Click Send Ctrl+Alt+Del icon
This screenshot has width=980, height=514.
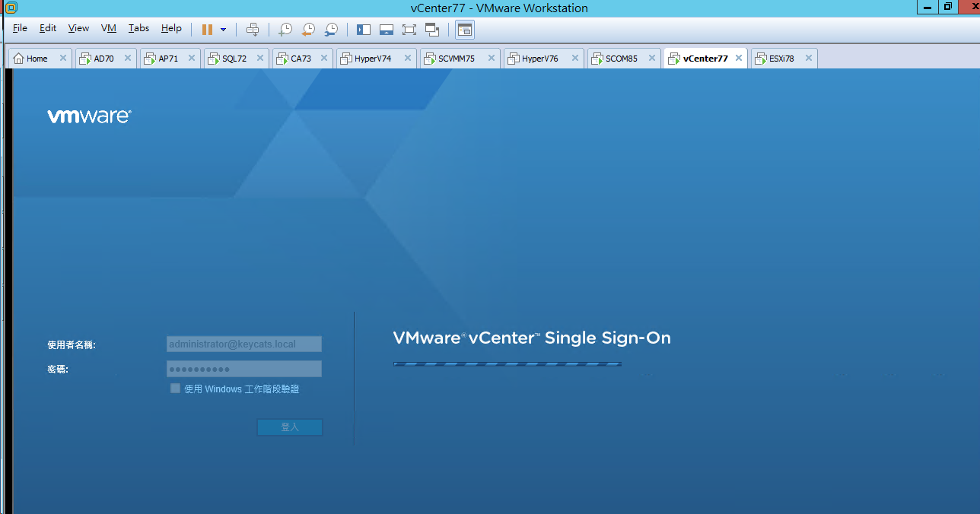[x=253, y=29]
